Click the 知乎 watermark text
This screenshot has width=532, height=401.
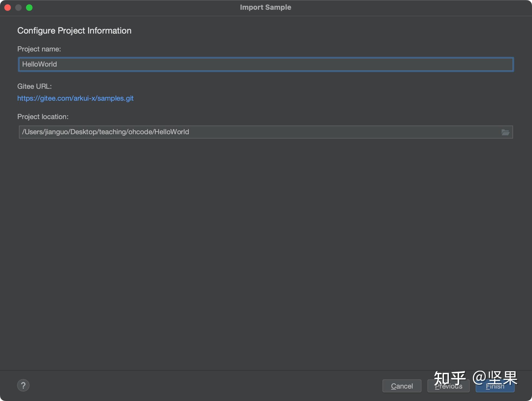click(x=450, y=378)
